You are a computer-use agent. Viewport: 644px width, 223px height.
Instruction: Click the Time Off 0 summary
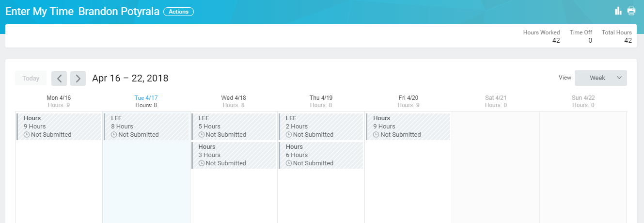click(x=581, y=36)
